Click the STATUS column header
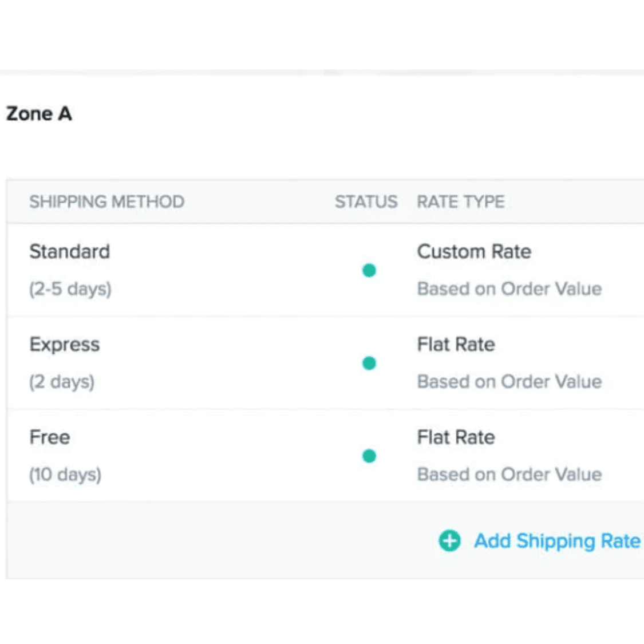 pos(366,202)
